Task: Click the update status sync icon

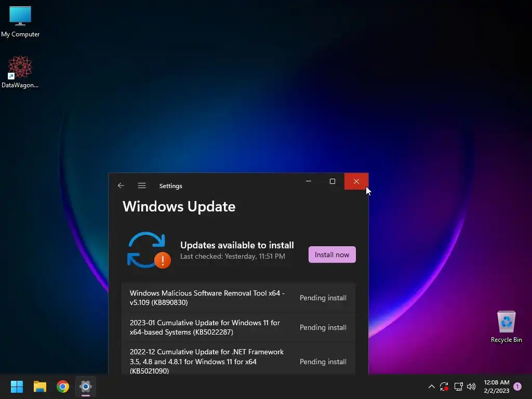Action: (x=149, y=250)
